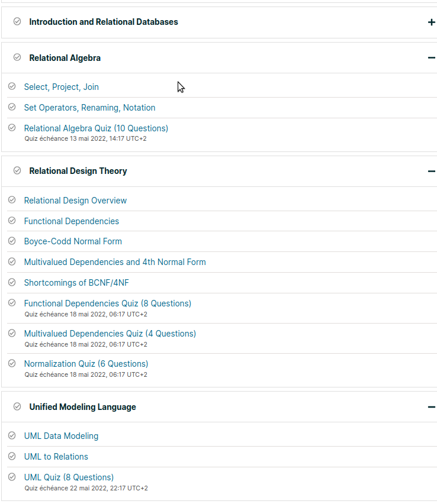Click check icon beside Relational Design Overview

(12, 200)
